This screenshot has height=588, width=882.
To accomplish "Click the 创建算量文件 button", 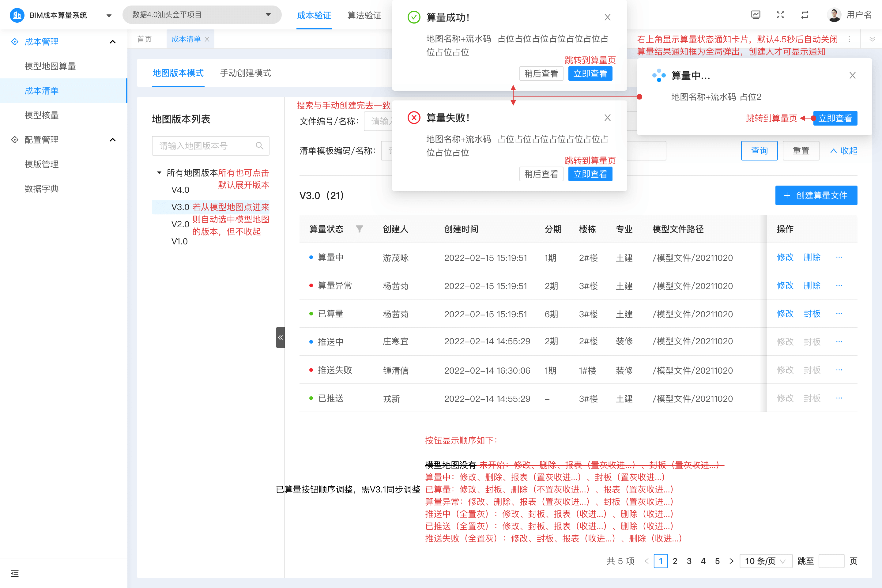I will [816, 195].
